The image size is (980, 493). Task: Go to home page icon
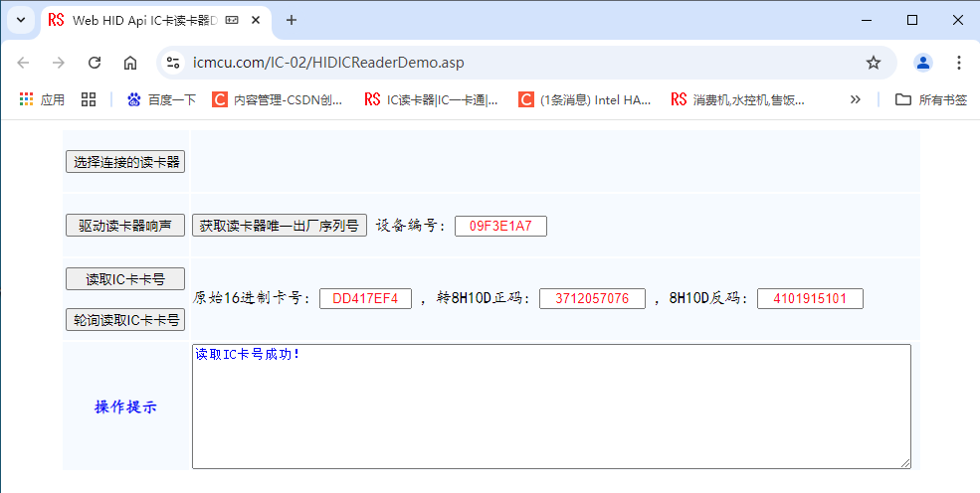(x=130, y=63)
